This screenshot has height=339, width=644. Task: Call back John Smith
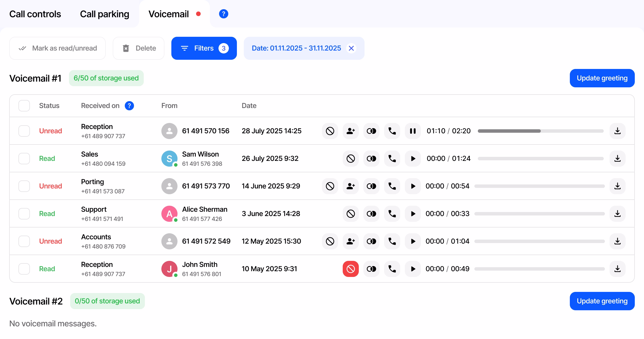(392, 269)
